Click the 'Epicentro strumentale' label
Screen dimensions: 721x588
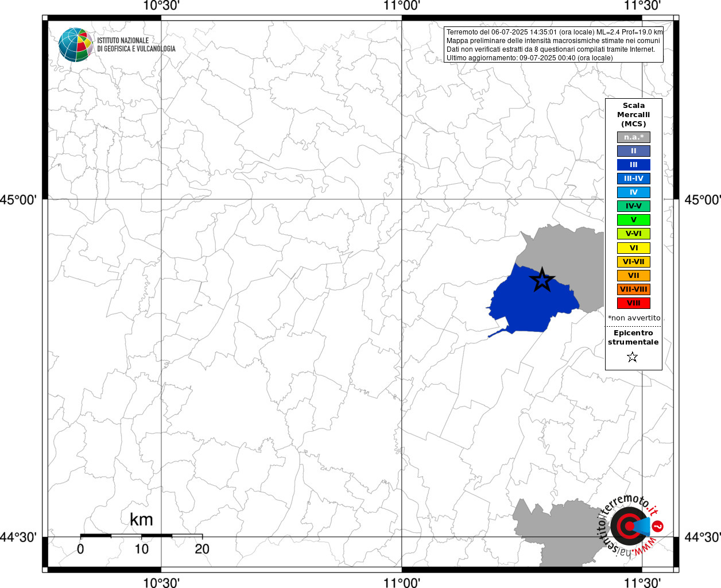(633, 338)
